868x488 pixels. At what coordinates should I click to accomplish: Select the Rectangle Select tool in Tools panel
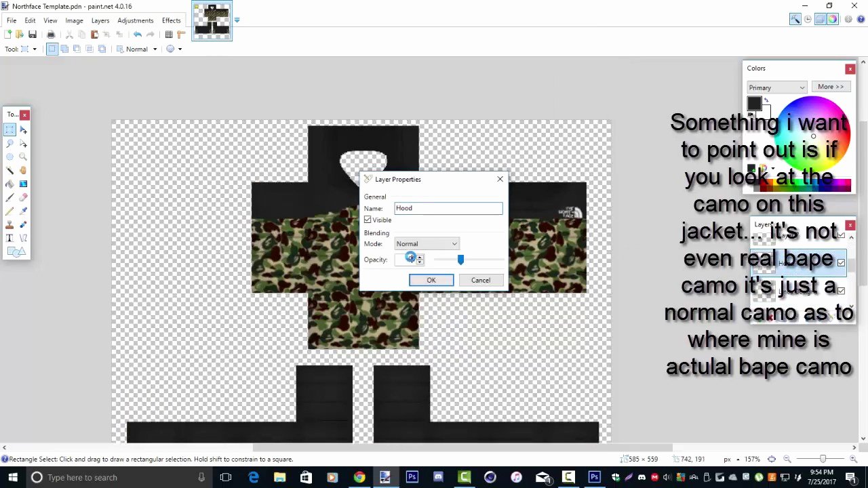[9, 129]
